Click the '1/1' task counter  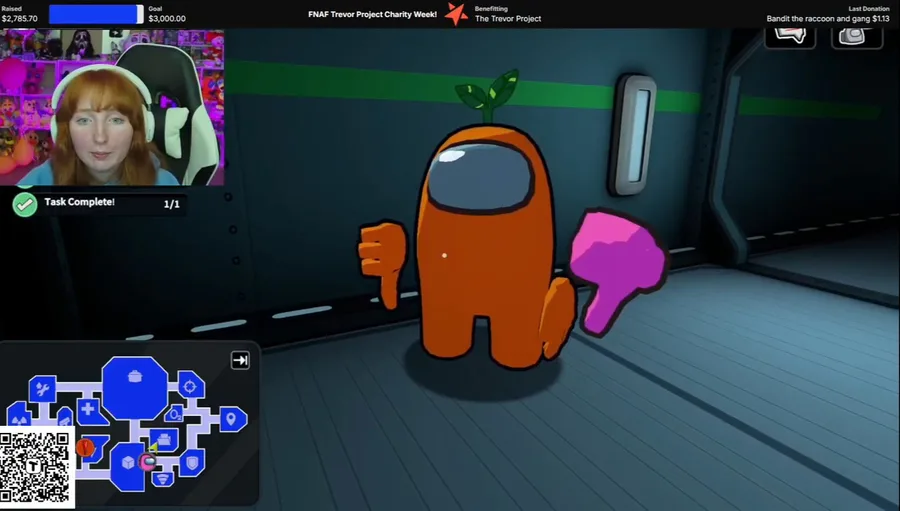pos(172,204)
